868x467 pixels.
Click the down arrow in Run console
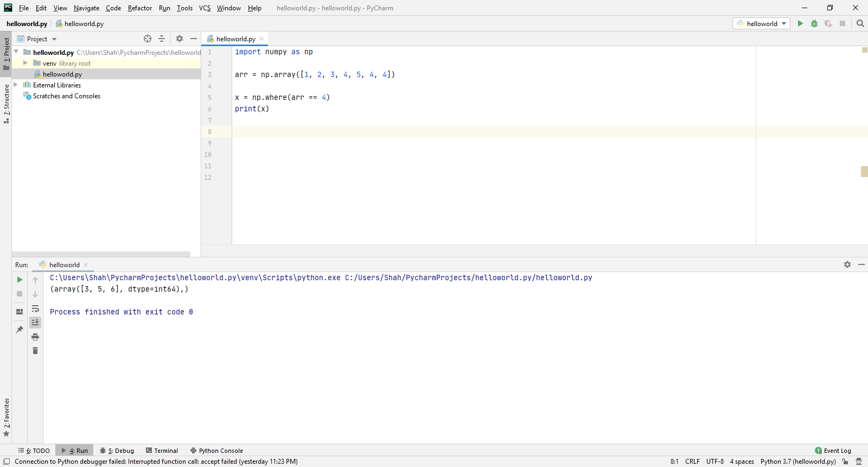point(35,294)
